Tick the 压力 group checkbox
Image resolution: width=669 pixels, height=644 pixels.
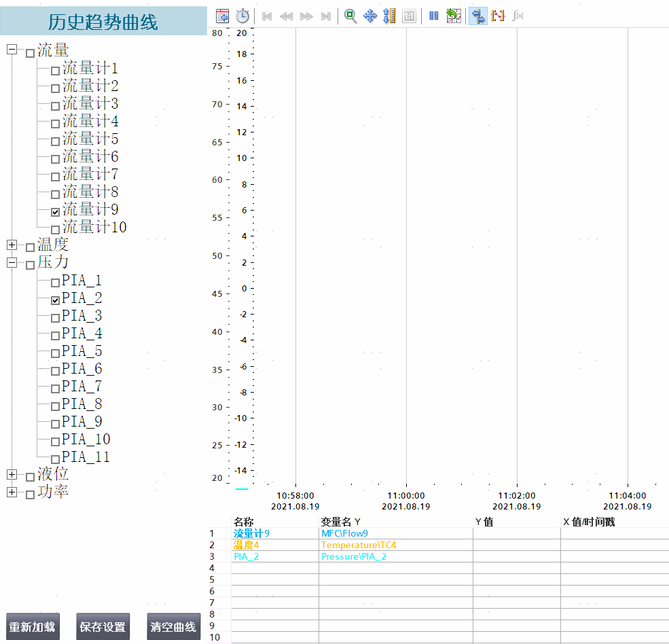pyautogui.click(x=30, y=265)
